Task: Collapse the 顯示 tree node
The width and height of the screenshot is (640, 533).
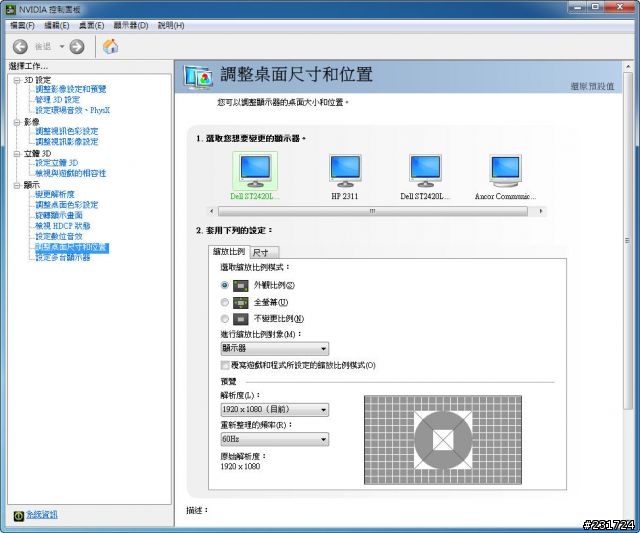Action: click(x=17, y=185)
